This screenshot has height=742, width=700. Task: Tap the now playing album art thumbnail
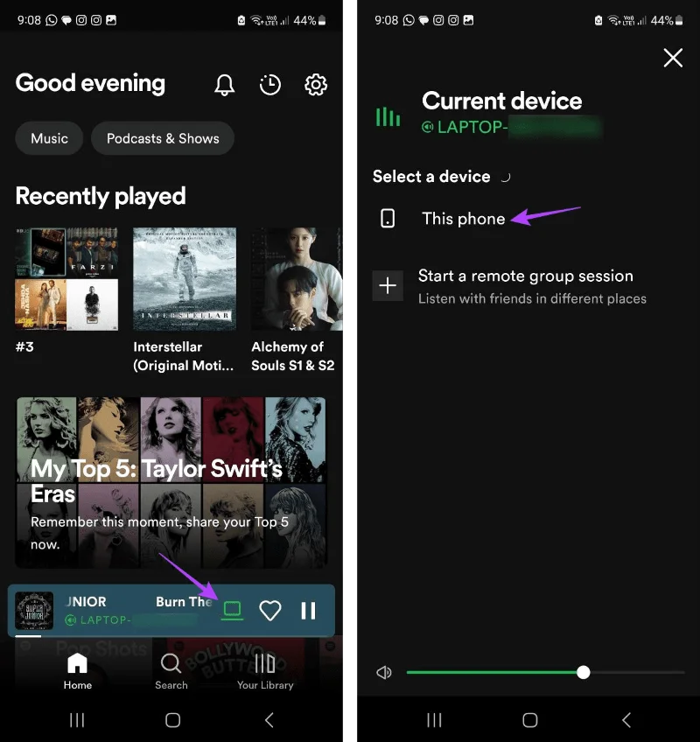34,611
